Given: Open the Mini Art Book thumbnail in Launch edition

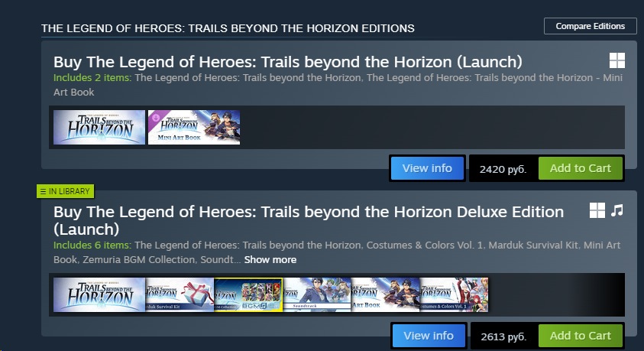Looking at the screenshot, I should click(194, 127).
